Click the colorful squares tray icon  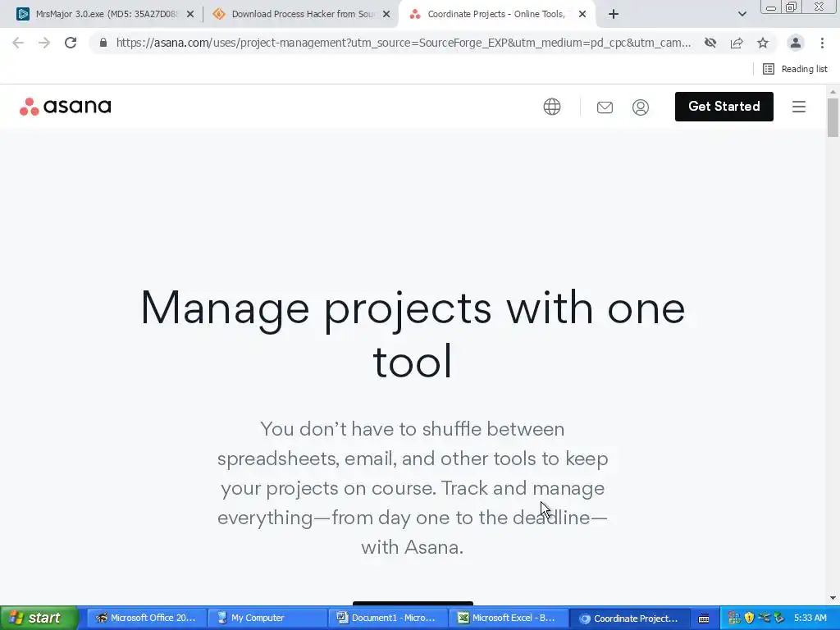click(x=734, y=619)
